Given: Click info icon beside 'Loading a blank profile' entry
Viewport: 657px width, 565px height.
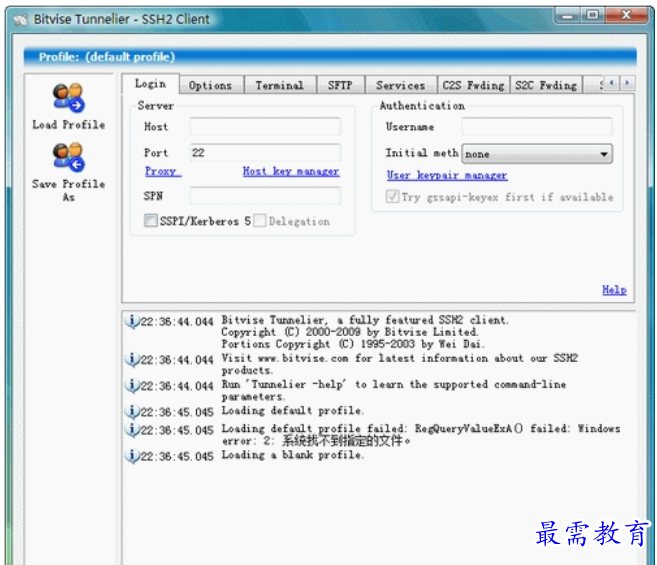Looking at the screenshot, I should point(132,456).
